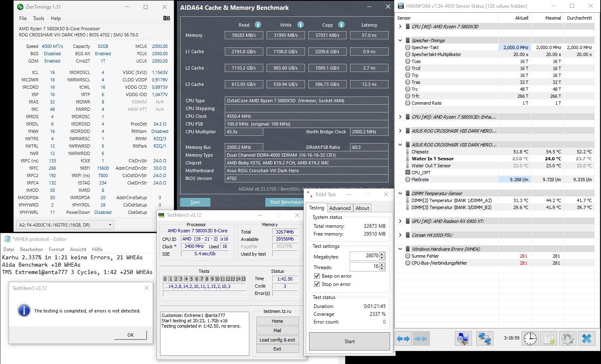This screenshot has width=601, height=364.
Task: Shrink HWiNFO columns with the inward arrows icon
Action: pos(420,339)
